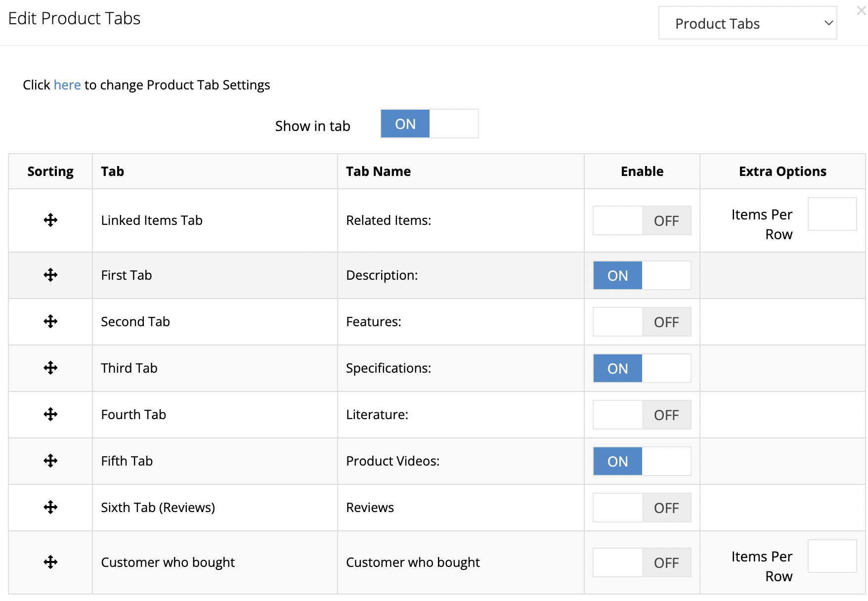
Task: Click the drag handle for Linked Items Tab
Action: (50, 220)
